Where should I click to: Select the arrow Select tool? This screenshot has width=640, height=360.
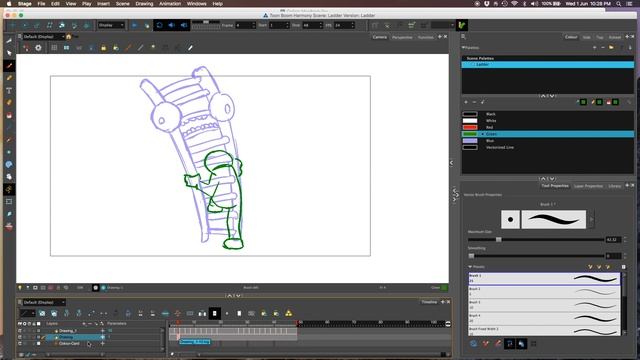(x=9, y=53)
